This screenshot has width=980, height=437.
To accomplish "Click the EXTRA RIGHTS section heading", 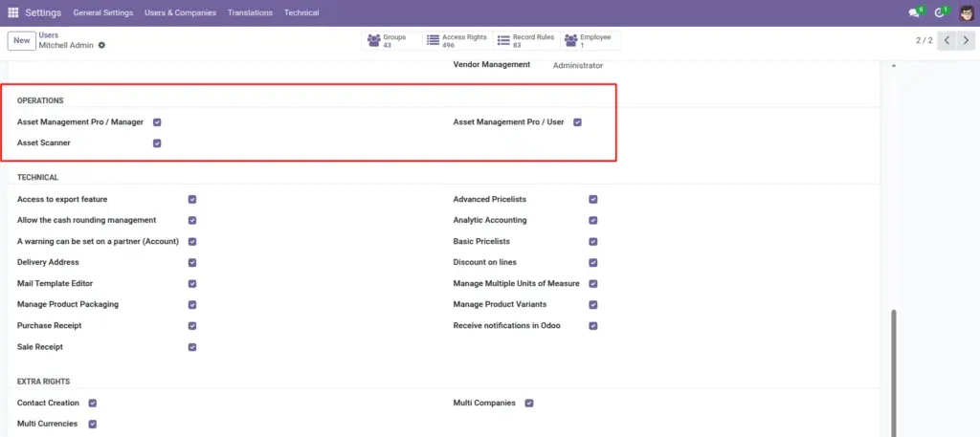I will 44,382.
